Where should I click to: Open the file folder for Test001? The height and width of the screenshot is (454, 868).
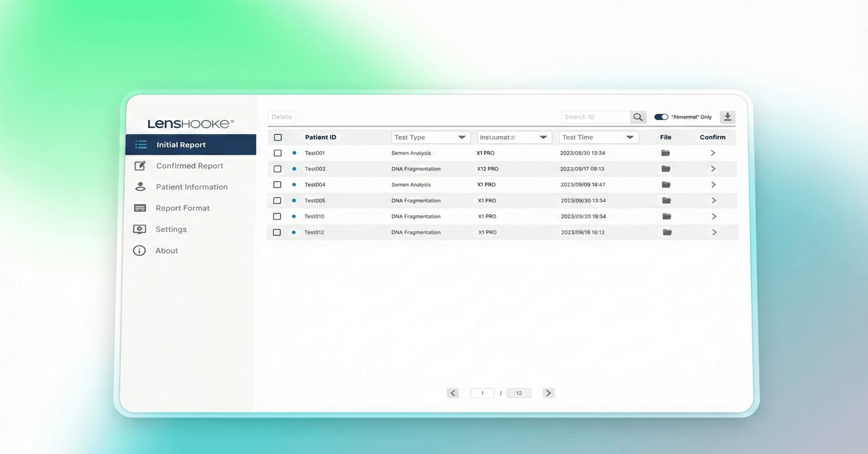(x=665, y=153)
